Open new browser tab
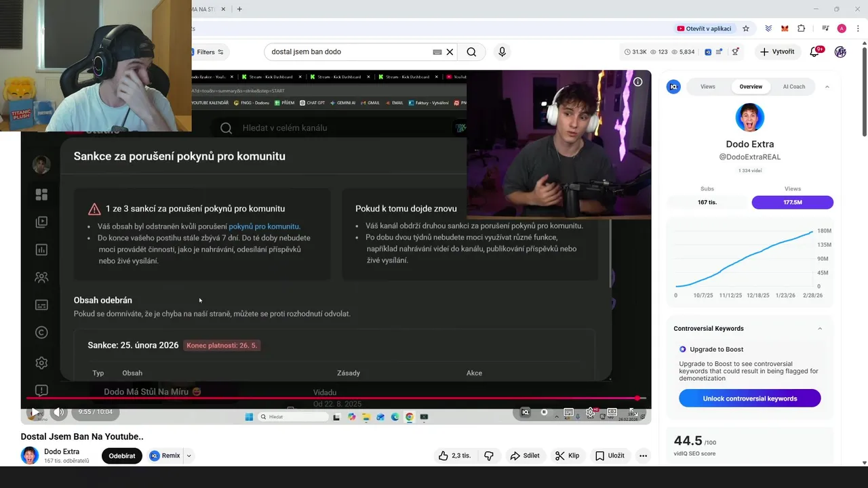The image size is (868, 488). 239,9
